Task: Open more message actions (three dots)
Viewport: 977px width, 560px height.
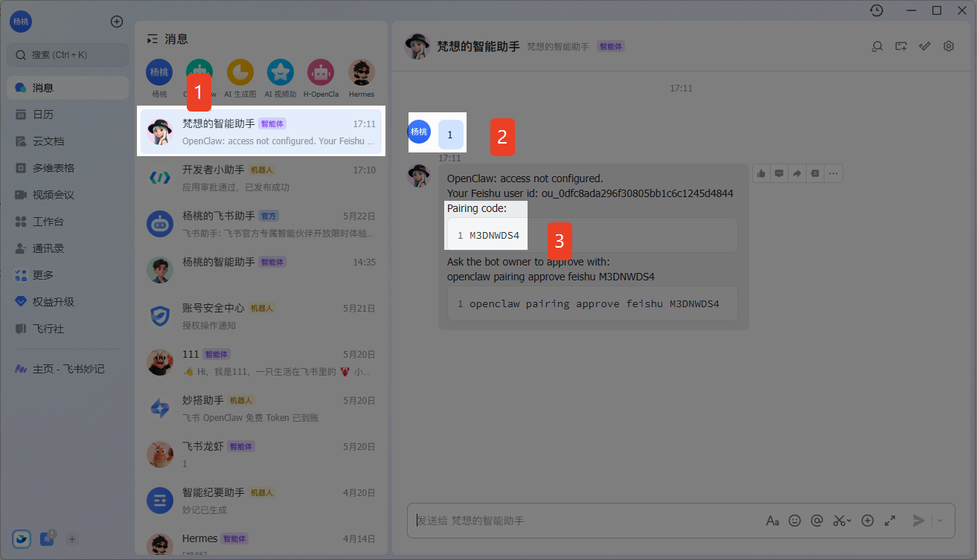Action: 833,173
